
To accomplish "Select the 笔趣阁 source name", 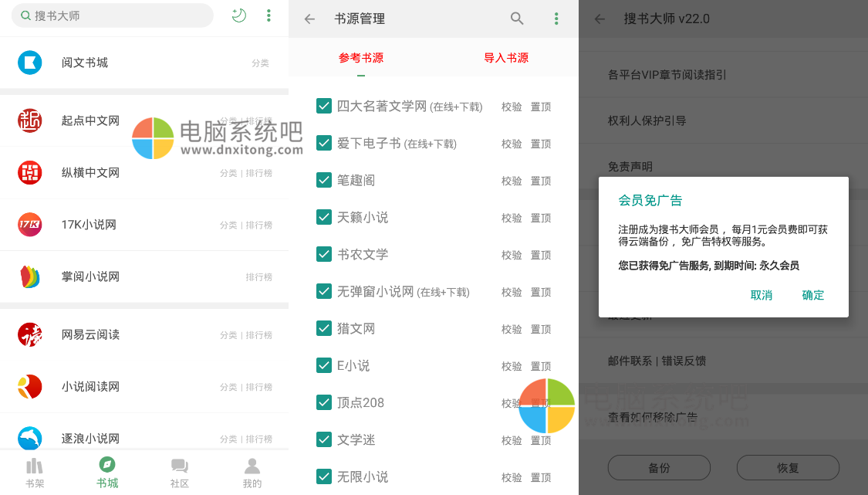I will (356, 180).
